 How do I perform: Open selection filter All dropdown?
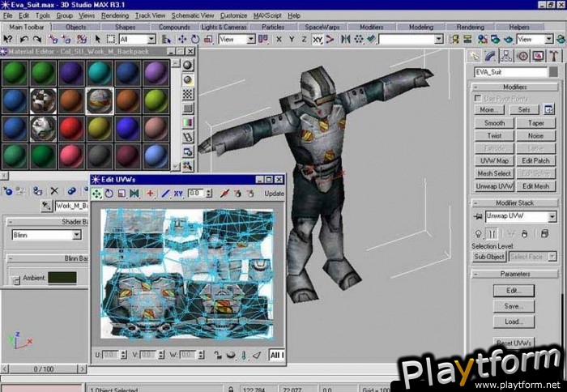pyautogui.click(x=152, y=39)
